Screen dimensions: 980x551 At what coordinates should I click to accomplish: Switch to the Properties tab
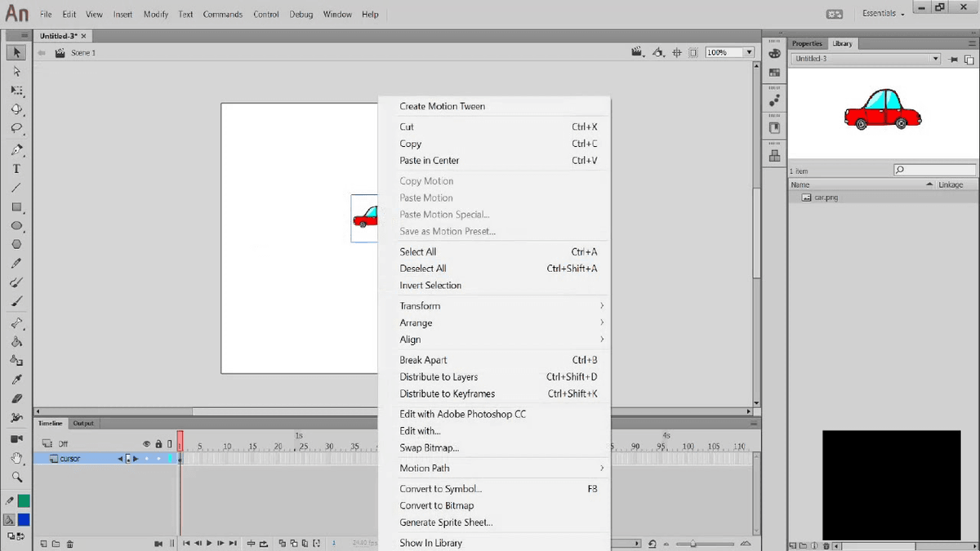coord(807,43)
